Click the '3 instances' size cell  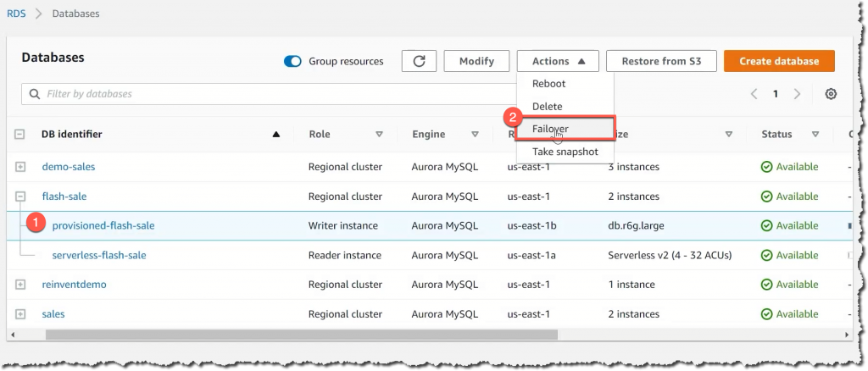tap(633, 167)
